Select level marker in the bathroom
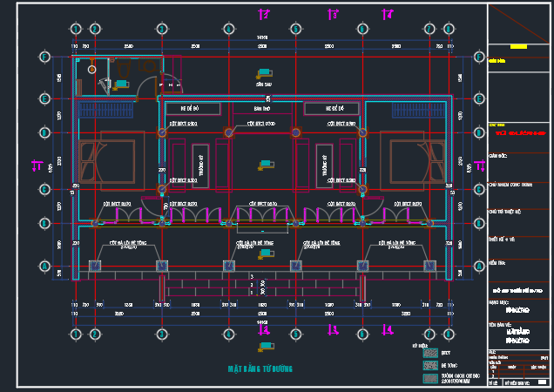The width and height of the screenshot is (554, 392). [x=121, y=84]
